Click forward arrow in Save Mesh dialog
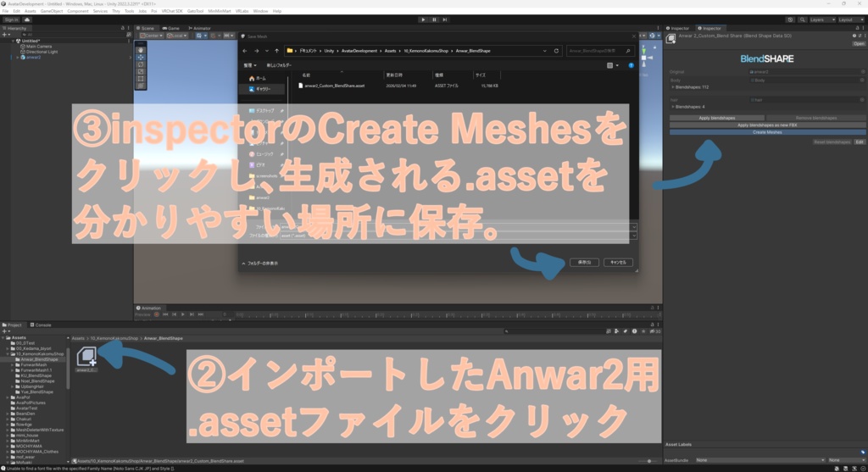Screen dimensions: 868x472 (x=256, y=51)
